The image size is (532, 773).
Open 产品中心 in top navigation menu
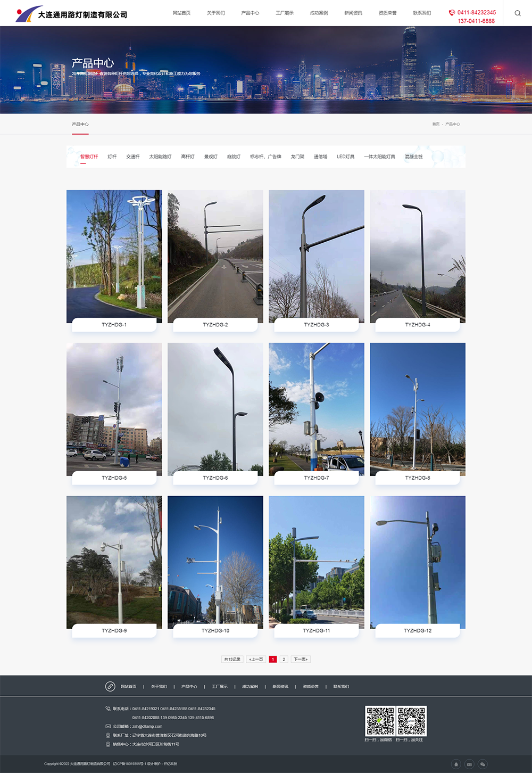point(250,13)
